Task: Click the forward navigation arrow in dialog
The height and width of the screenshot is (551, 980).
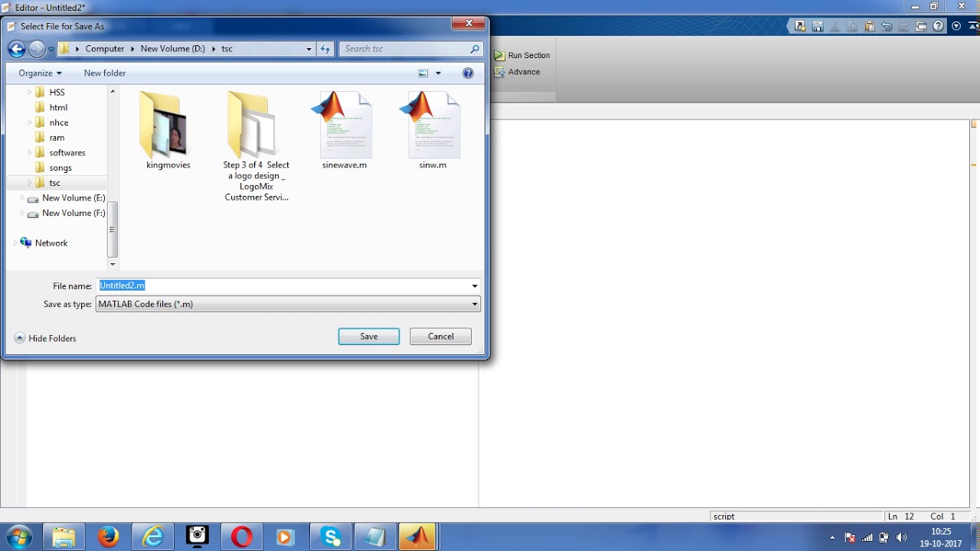Action: (x=37, y=49)
